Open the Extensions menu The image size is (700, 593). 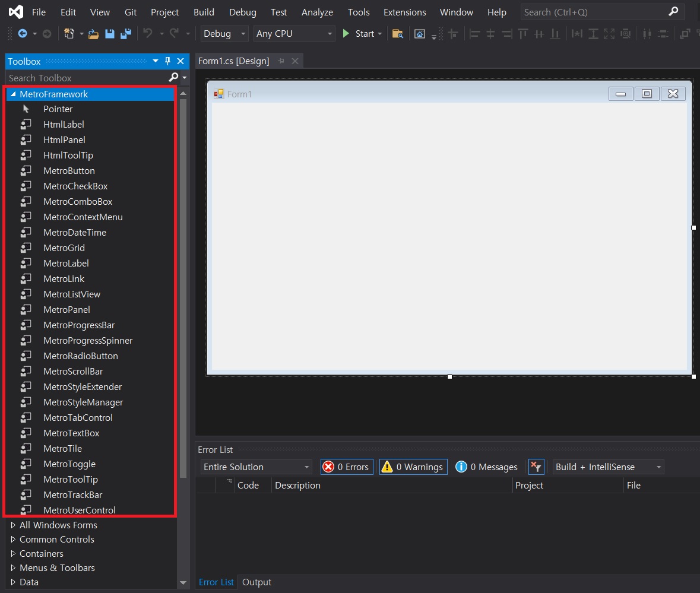[404, 12]
